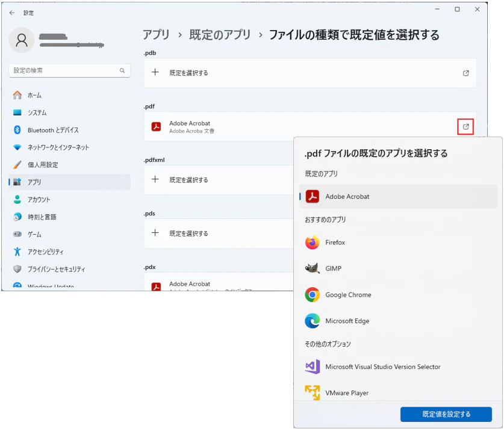Click the privacy shield icon

pos(17,269)
